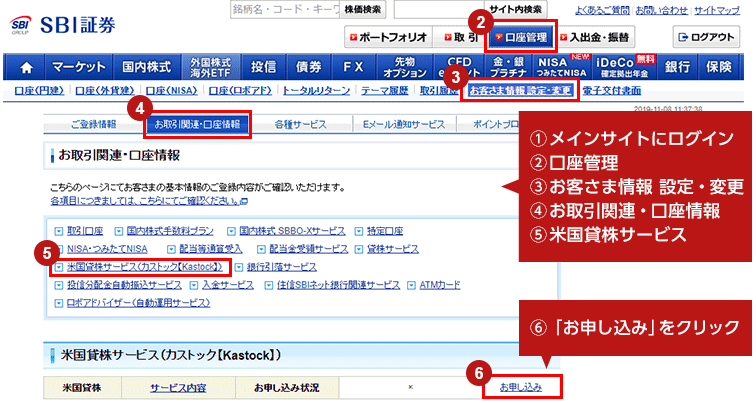
Task: Jump to 配当金受領サービス link
Action: click(x=309, y=249)
